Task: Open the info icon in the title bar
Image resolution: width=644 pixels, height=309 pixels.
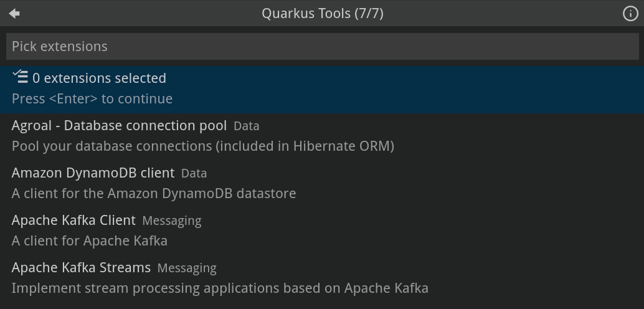Action: click(x=630, y=14)
